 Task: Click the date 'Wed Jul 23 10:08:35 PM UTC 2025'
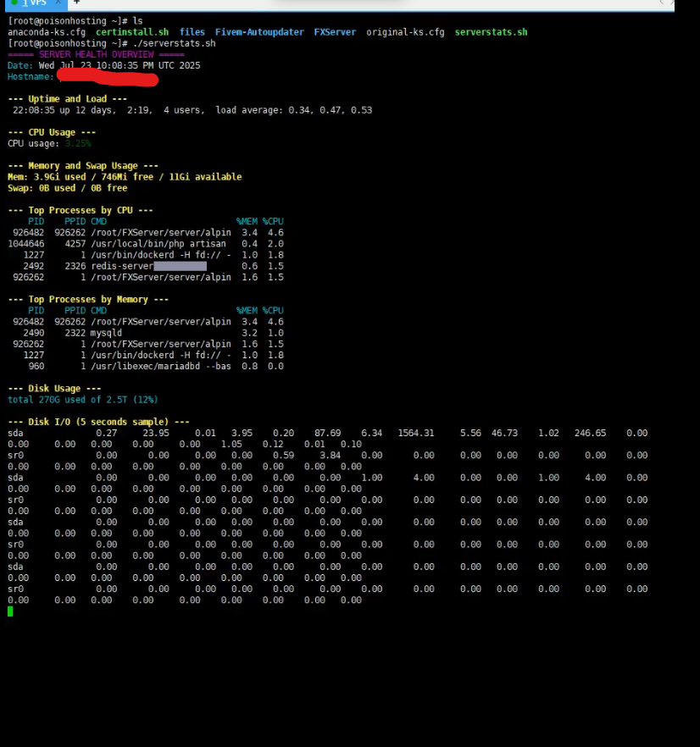pyautogui.click(x=119, y=65)
